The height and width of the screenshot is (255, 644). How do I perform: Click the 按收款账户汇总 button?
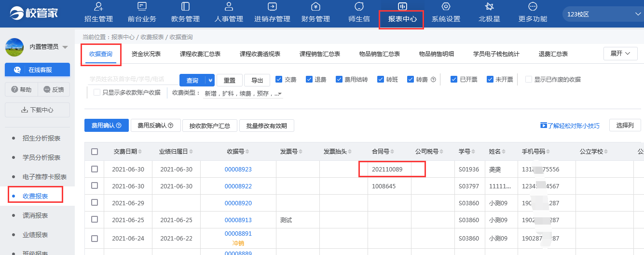209,126
